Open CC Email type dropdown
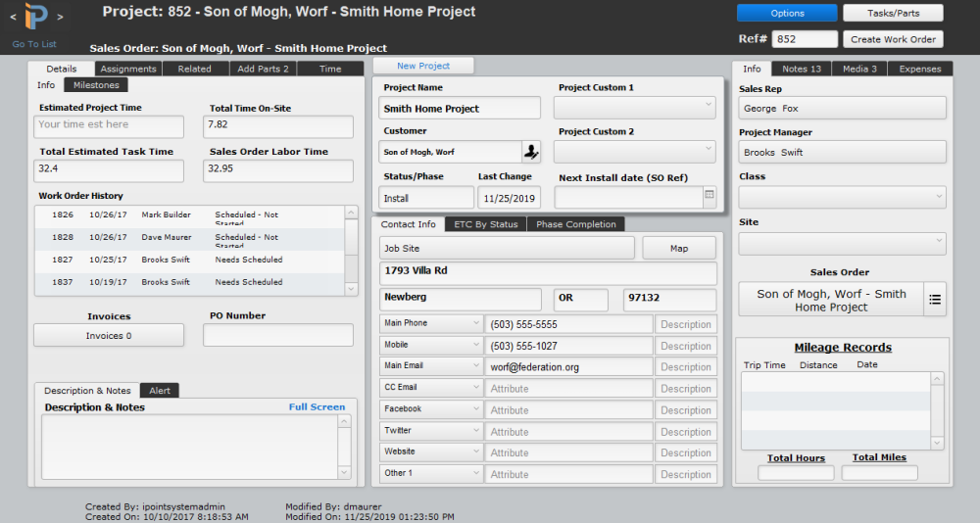Image resolution: width=980 pixels, height=523 pixels. (x=430, y=388)
